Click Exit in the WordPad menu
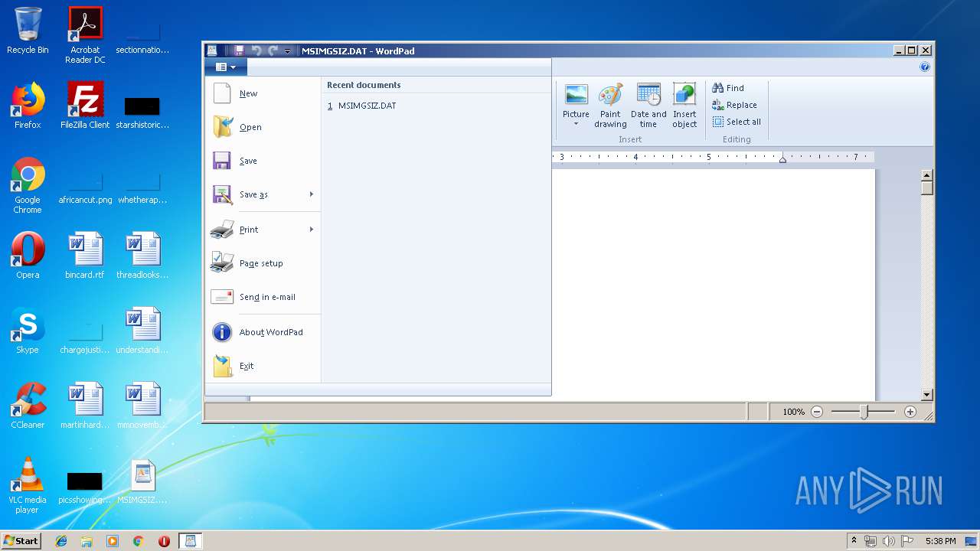980x551 pixels. [263, 366]
